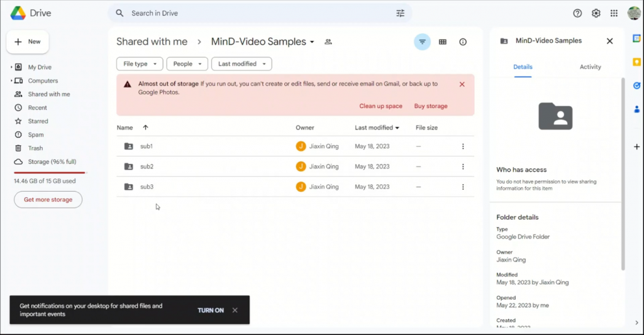Click the New button
Image resolution: width=644 pixels, height=335 pixels.
[28, 42]
